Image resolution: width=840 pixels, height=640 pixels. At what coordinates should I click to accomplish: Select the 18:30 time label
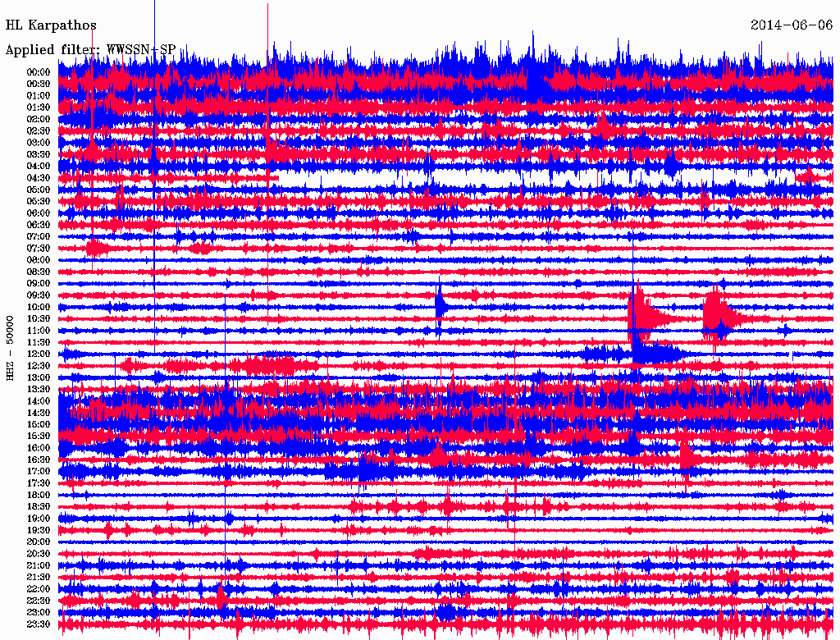pyautogui.click(x=39, y=506)
